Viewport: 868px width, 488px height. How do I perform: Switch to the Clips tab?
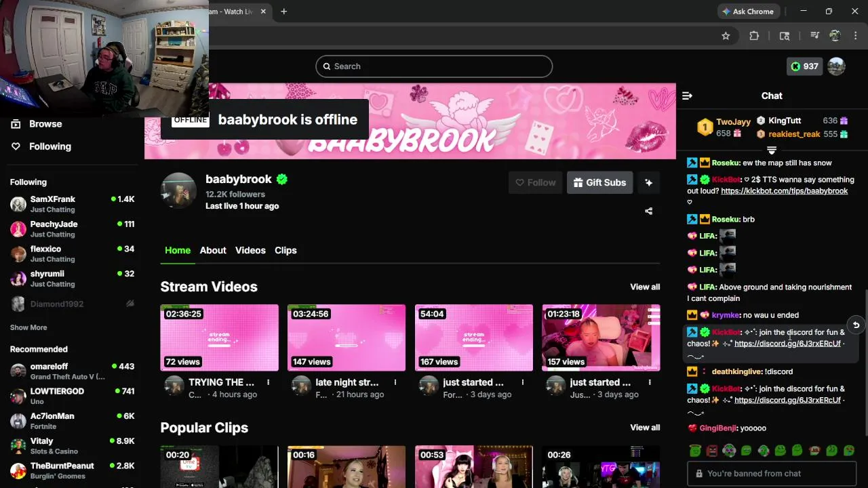(x=285, y=250)
